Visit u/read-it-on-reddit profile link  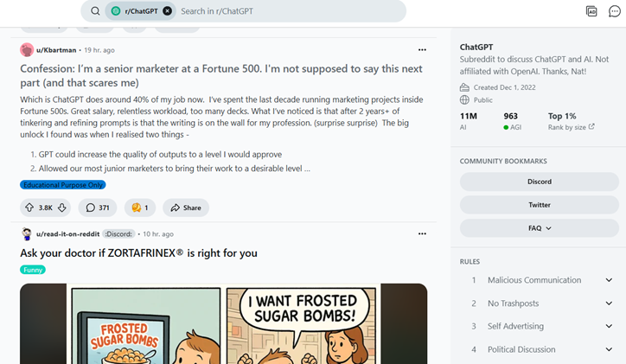pos(67,234)
